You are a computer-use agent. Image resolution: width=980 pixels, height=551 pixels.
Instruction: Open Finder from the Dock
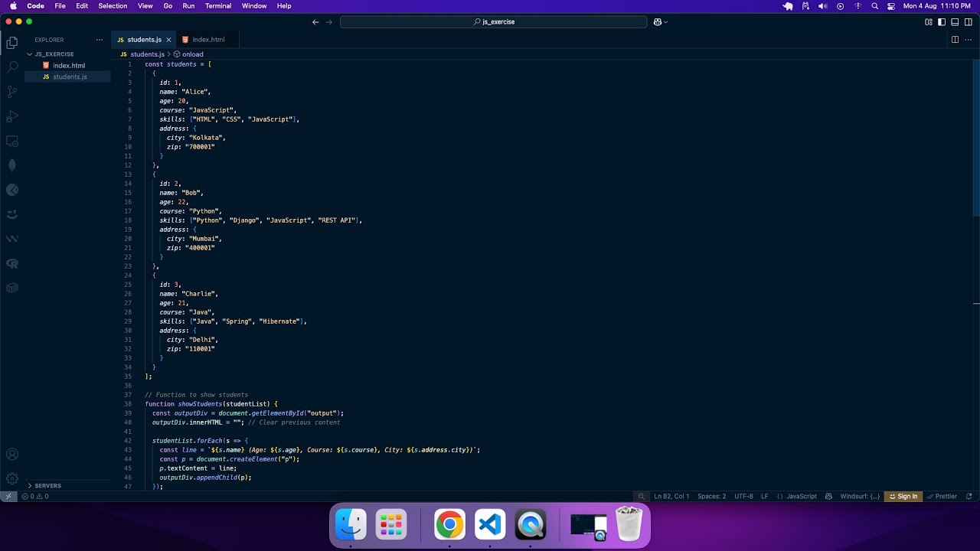(351, 525)
